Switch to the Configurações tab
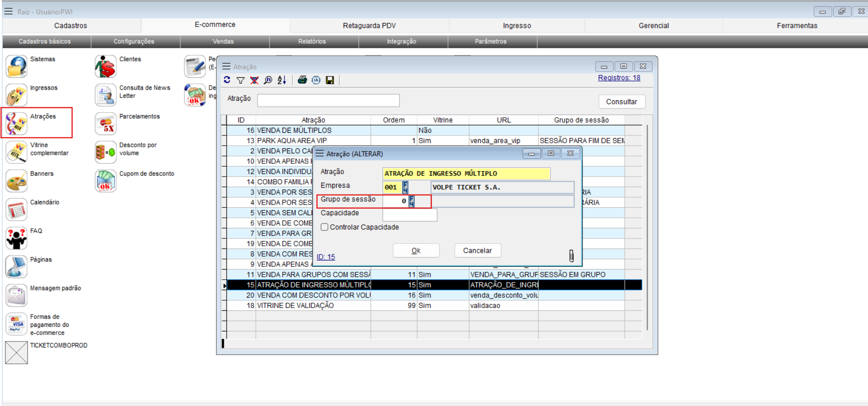This screenshot has width=868, height=406. (134, 41)
